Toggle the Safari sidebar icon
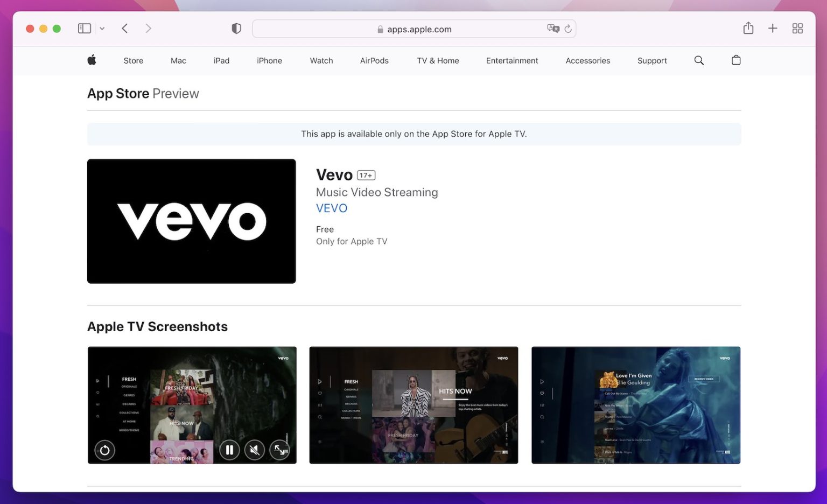 (85, 29)
